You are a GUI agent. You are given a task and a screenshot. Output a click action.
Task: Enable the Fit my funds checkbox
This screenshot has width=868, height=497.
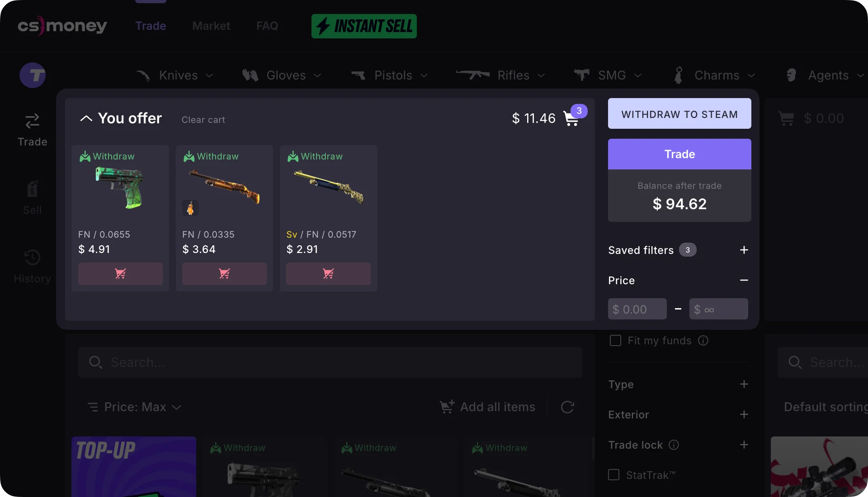click(x=615, y=341)
